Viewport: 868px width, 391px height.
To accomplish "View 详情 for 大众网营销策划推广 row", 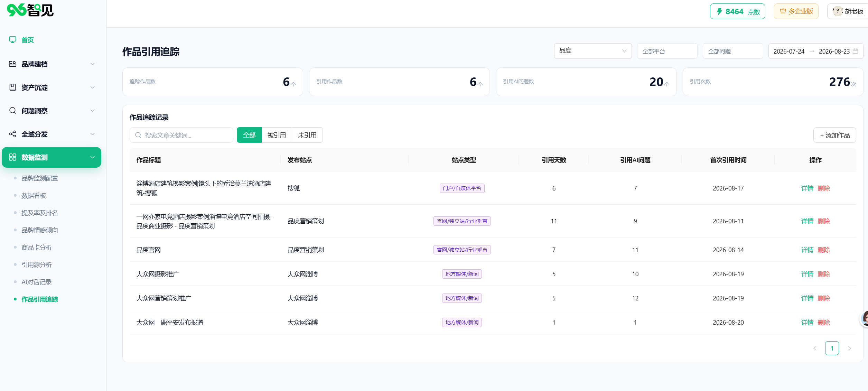I will click(807, 298).
